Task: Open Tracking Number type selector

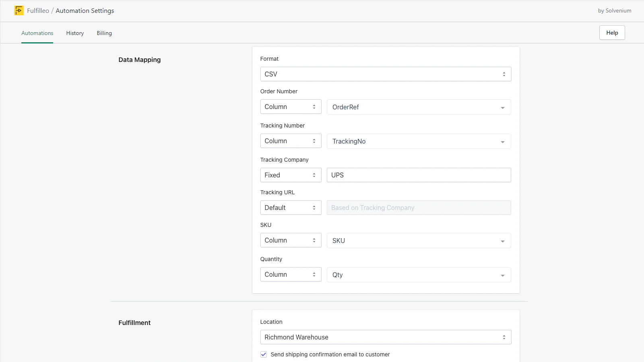Action: tap(291, 141)
